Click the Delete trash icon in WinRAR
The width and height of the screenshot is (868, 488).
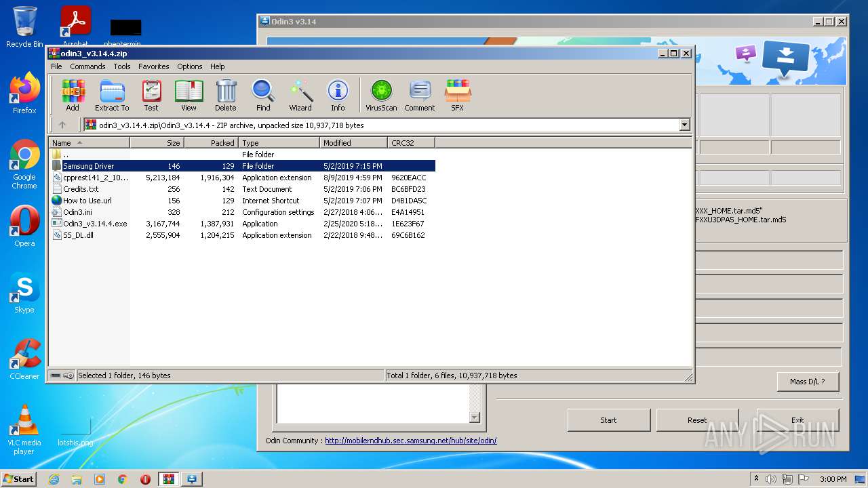(x=226, y=95)
